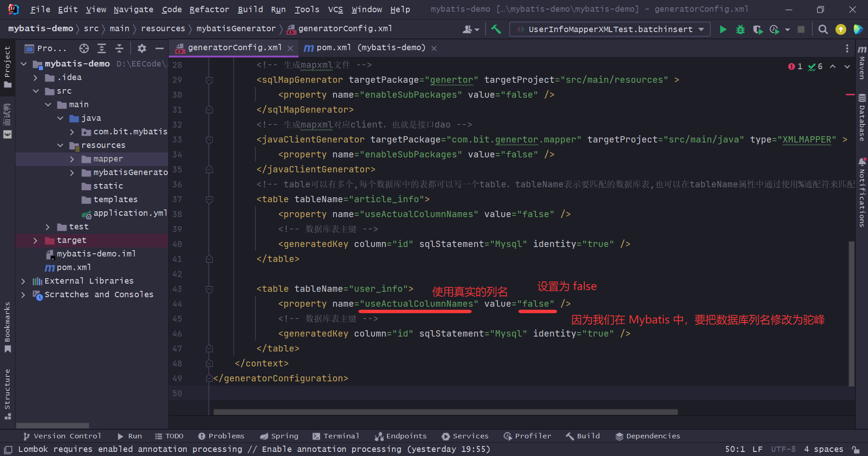The image size is (868, 456).
Task: Expand the com.bit.mybatis package
Action: 72,132
